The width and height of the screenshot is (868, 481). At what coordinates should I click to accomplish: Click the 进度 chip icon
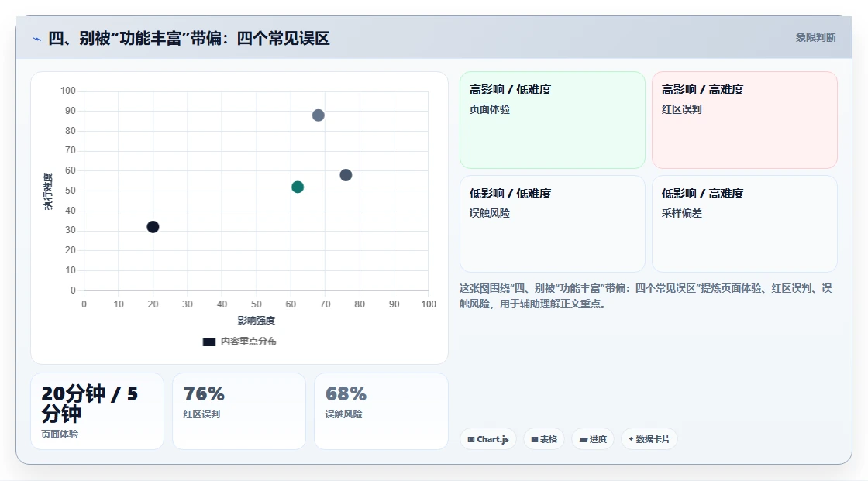[584, 440]
